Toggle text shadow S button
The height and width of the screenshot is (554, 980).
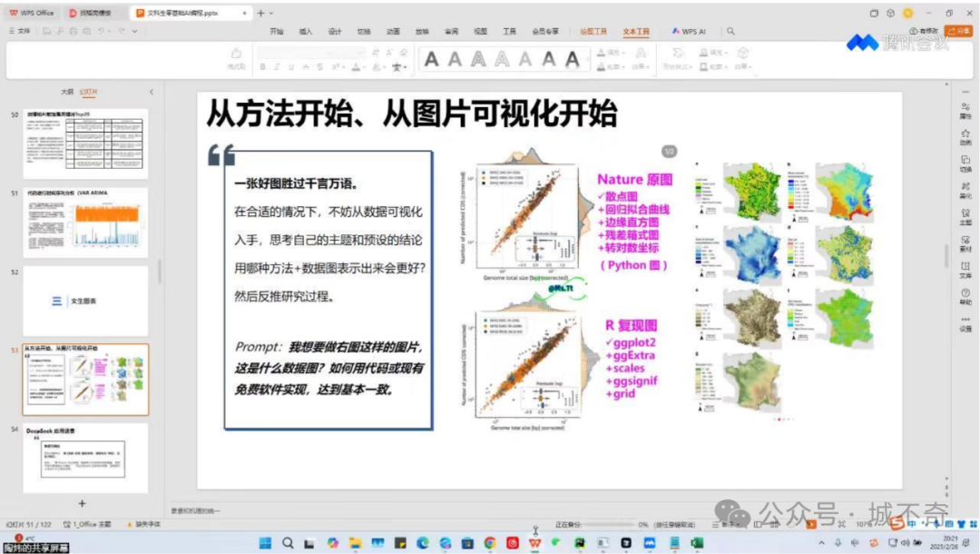click(x=320, y=67)
